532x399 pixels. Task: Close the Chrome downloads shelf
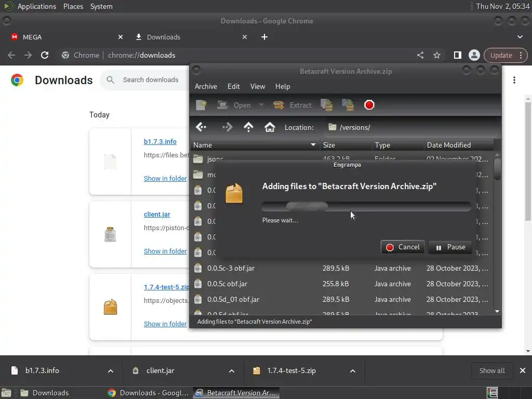[523, 371]
